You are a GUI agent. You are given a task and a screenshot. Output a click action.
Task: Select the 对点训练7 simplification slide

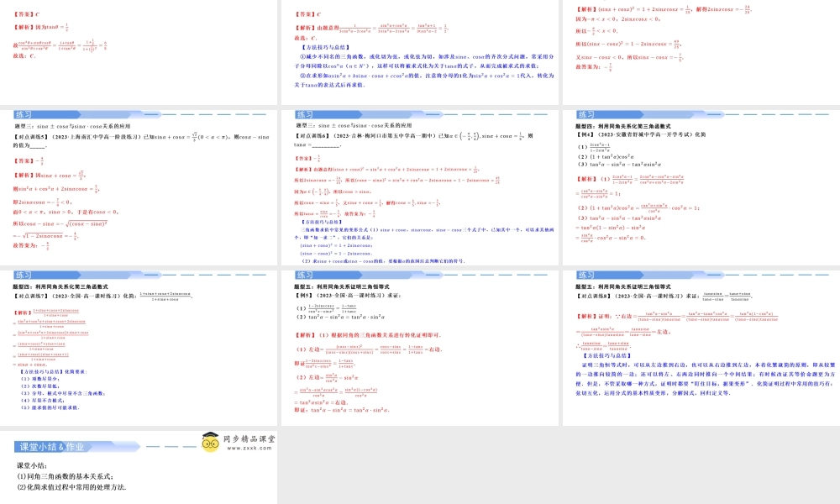[139, 347]
